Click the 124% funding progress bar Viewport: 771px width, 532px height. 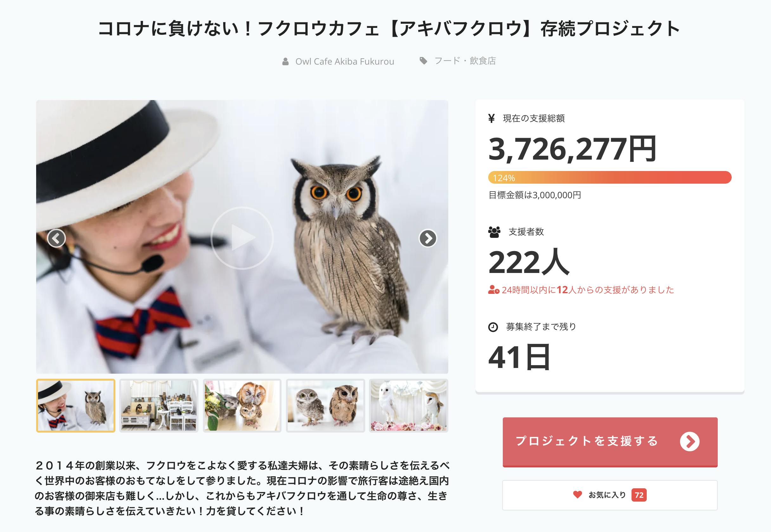610,177
